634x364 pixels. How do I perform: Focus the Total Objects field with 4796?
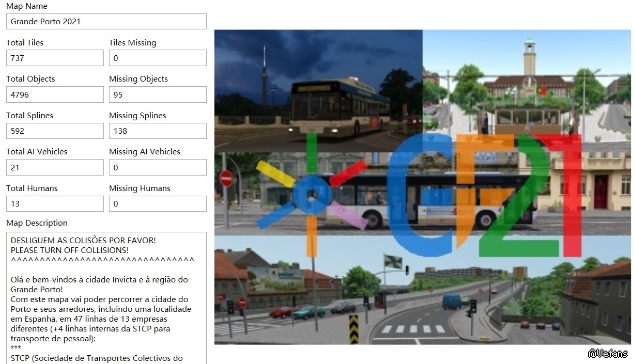[x=55, y=94]
